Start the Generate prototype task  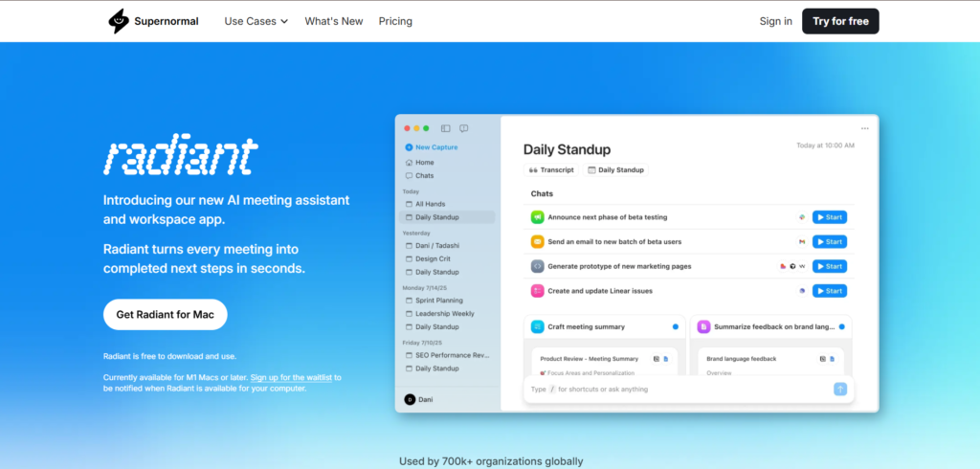(x=830, y=266)
